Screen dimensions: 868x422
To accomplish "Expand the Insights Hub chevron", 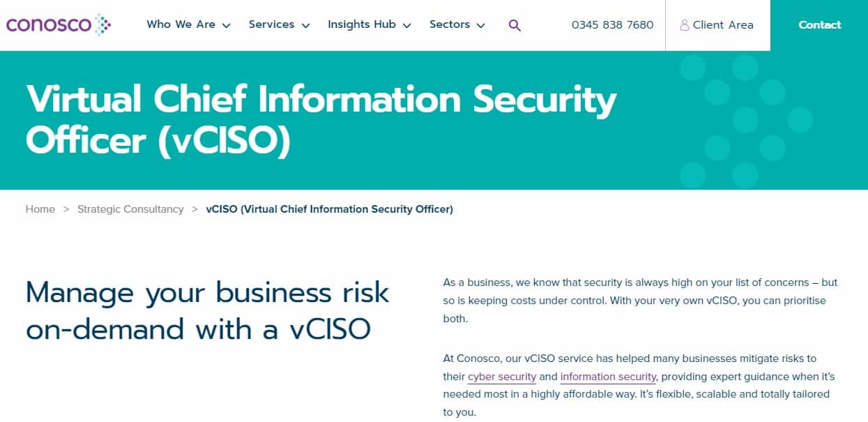I will click(406, 25).
